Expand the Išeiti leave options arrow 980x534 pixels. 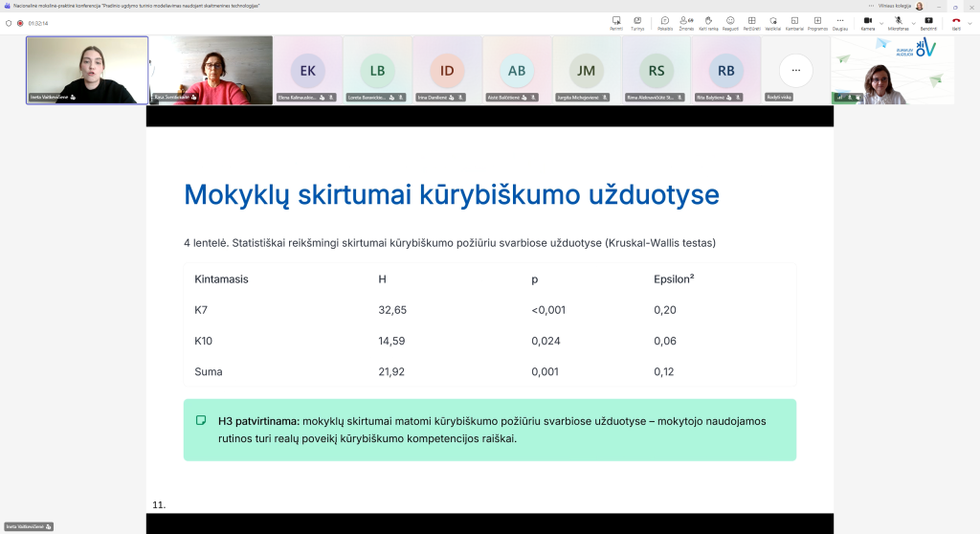pos(969,21)
